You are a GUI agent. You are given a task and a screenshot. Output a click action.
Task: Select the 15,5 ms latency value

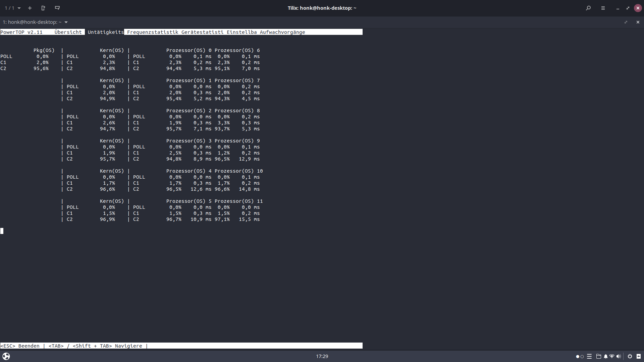(249, 219)
